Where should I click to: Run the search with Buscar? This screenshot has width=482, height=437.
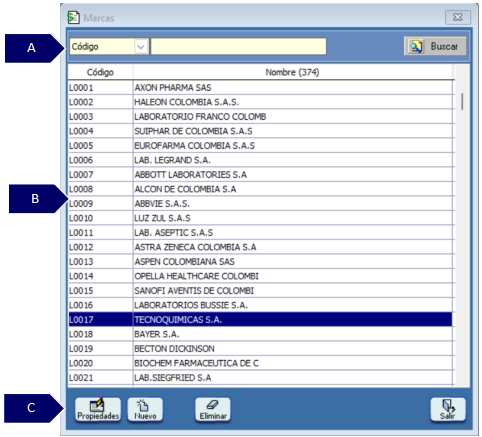click(x=435, y=46)
